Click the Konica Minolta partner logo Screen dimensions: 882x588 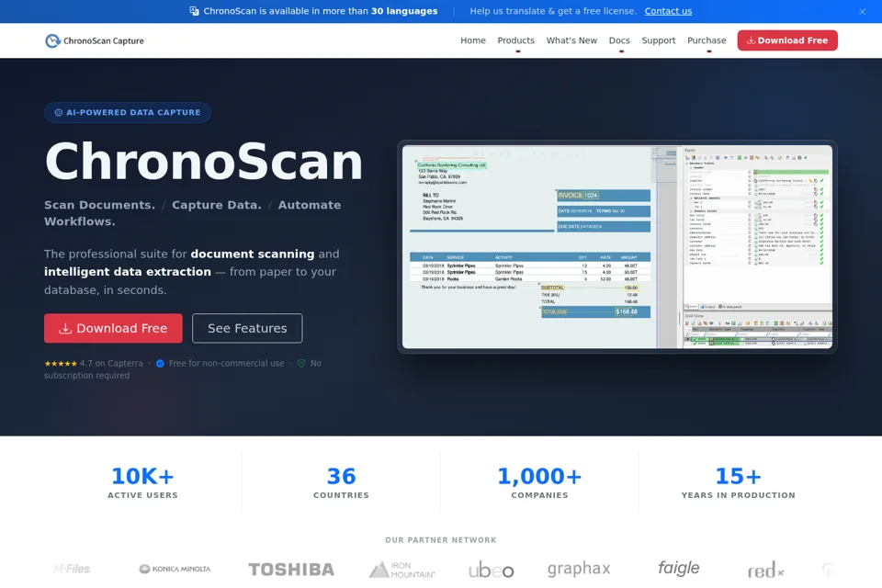coord(175,569)
